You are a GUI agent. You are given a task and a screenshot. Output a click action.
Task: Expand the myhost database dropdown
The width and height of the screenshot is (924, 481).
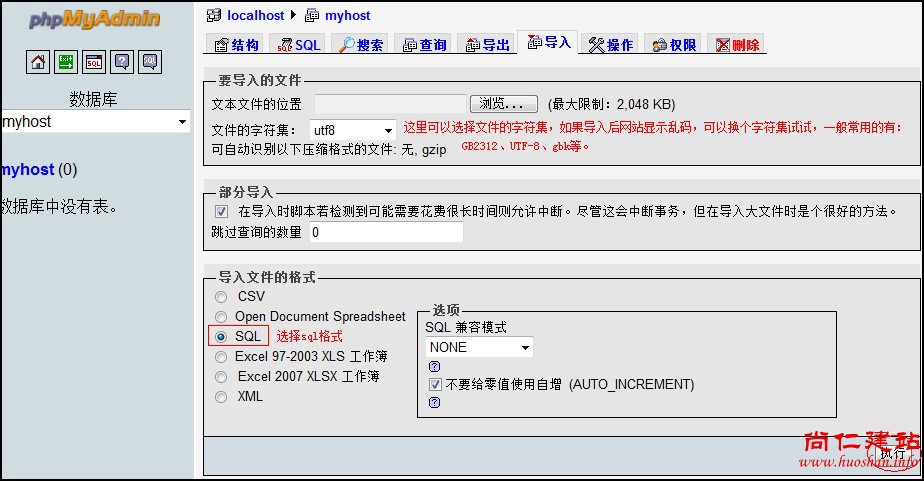click(96, 122)
